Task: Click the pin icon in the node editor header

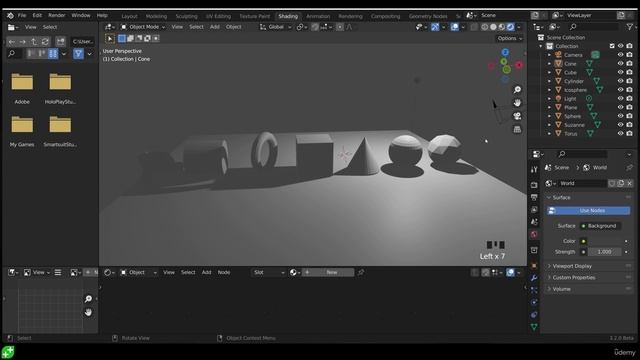Action: coord(361,272)
